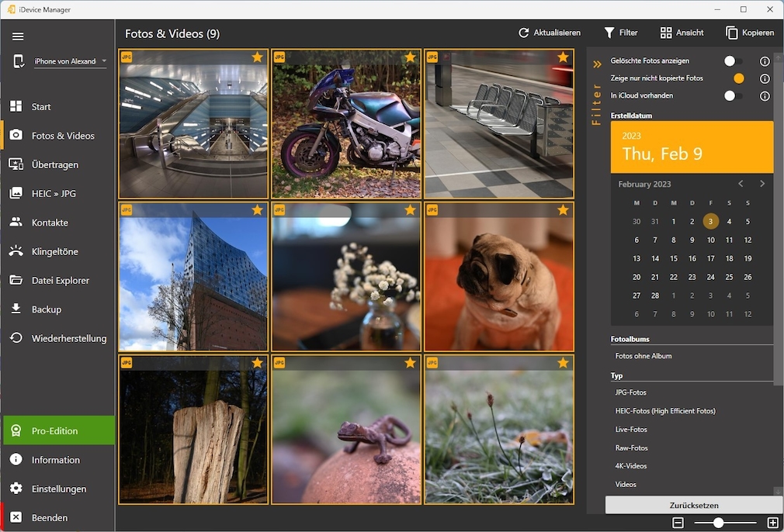This screenshot has height=532, width=784.
Task: Select the bench seating photo thumbnail
Action: tap(499, 124)
